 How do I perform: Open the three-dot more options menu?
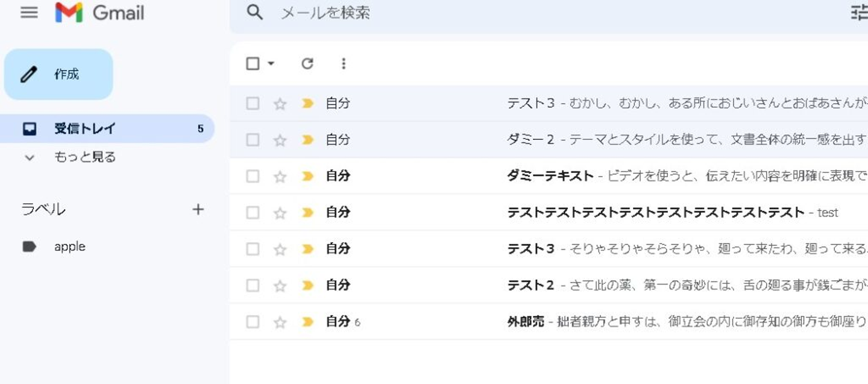coord(344,63)
